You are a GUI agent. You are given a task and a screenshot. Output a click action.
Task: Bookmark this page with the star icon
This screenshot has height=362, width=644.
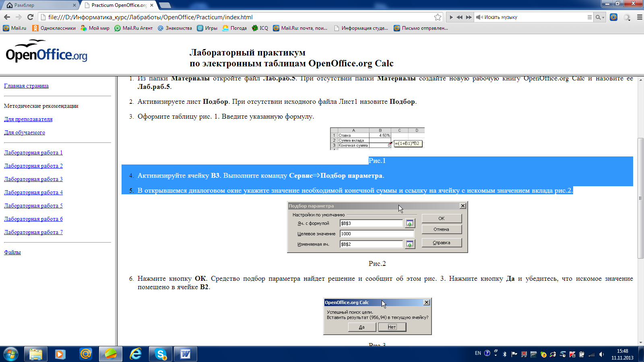438,17
